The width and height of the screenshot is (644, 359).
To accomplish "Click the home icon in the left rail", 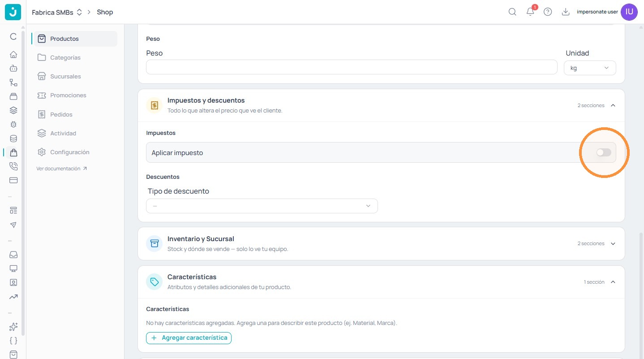I will tap(13, 55).
